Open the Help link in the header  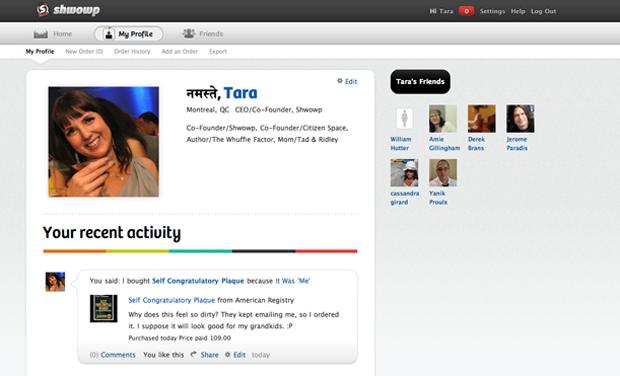coord(518,11)
